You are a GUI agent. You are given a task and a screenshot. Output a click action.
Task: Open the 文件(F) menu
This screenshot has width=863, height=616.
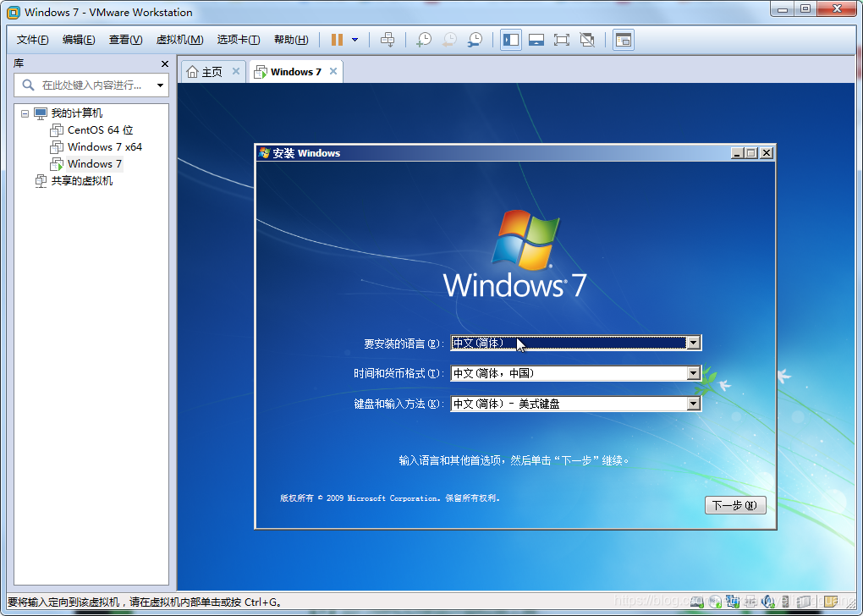click(x=32, y=40)
